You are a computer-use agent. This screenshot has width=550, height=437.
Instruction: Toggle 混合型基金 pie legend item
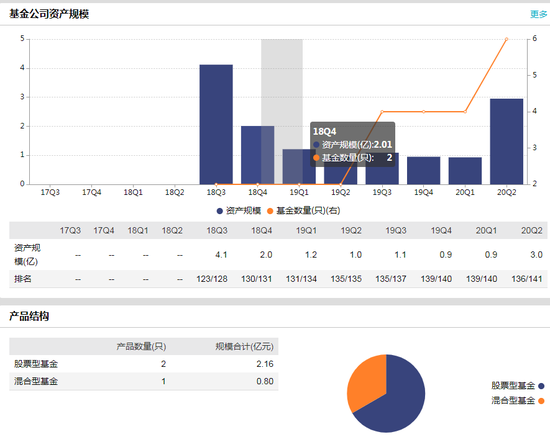coord(518,401)
